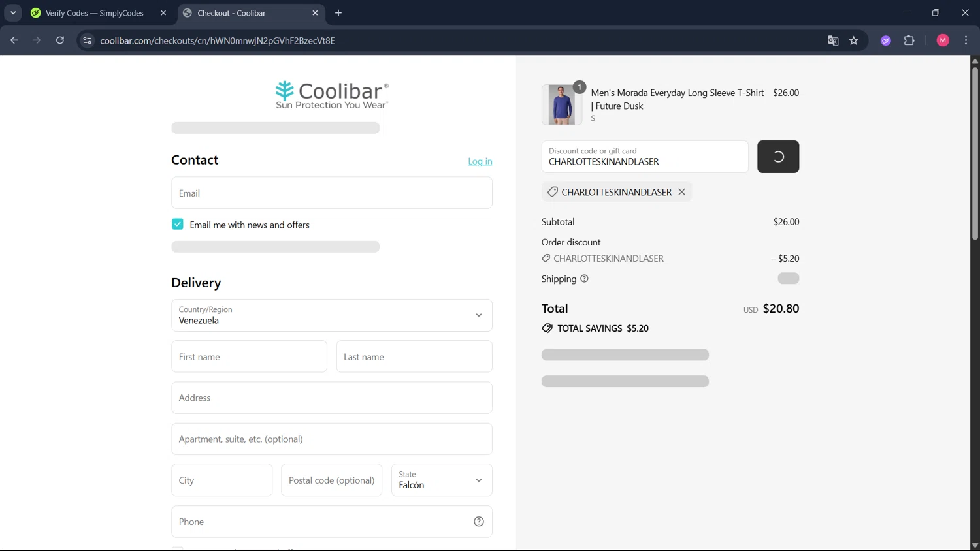
Task: Focus the Discount code or gift card field
Action: 645,157
